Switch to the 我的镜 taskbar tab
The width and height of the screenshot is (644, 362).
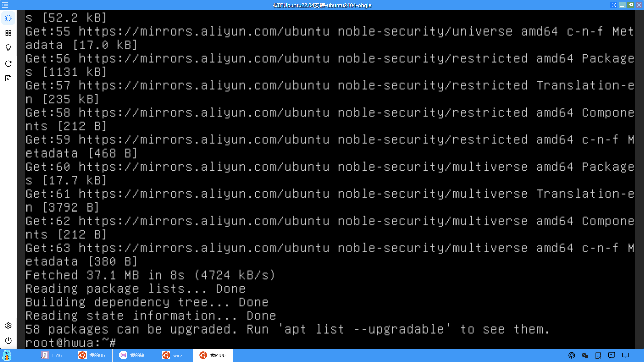(132, 355)
